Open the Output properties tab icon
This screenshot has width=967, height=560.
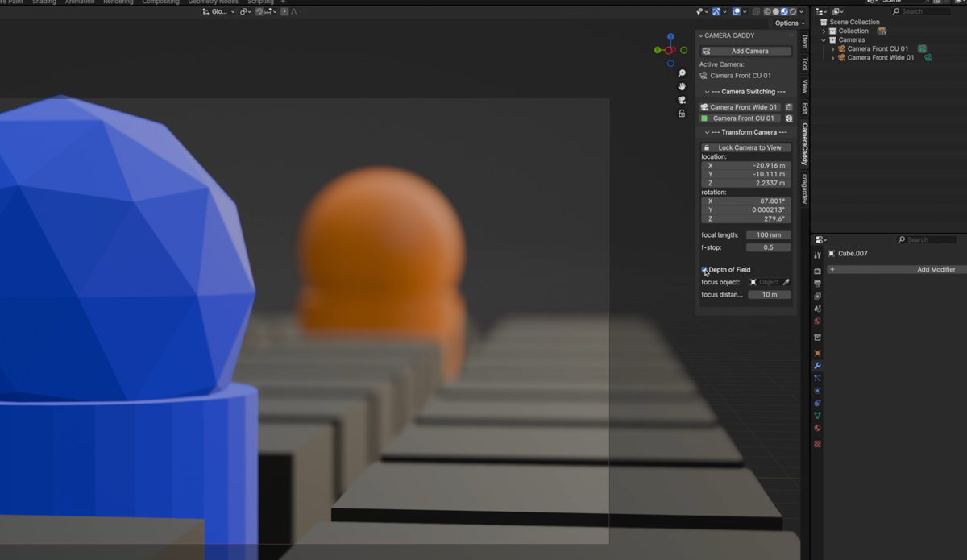pyautogui.click(x=817, y=284)
